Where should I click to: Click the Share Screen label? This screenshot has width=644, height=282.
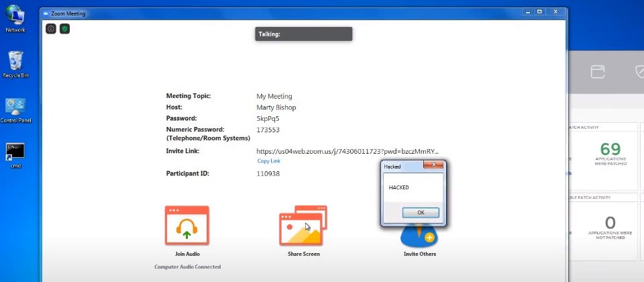coord(303,254)
